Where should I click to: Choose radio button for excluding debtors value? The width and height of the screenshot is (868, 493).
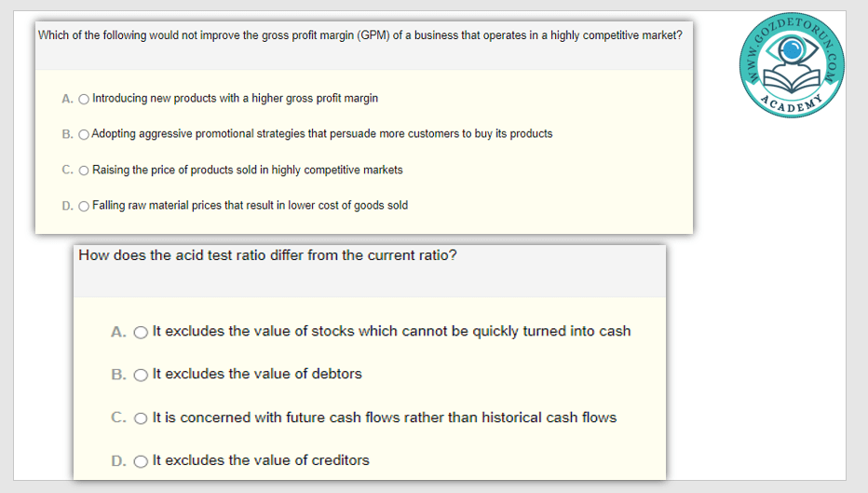pyautogui.click(x=141, y=375)
